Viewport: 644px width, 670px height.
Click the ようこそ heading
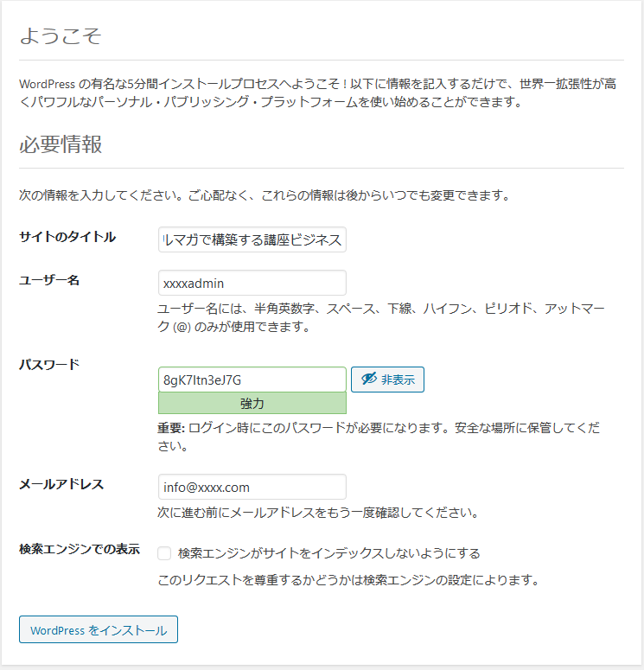61,36
